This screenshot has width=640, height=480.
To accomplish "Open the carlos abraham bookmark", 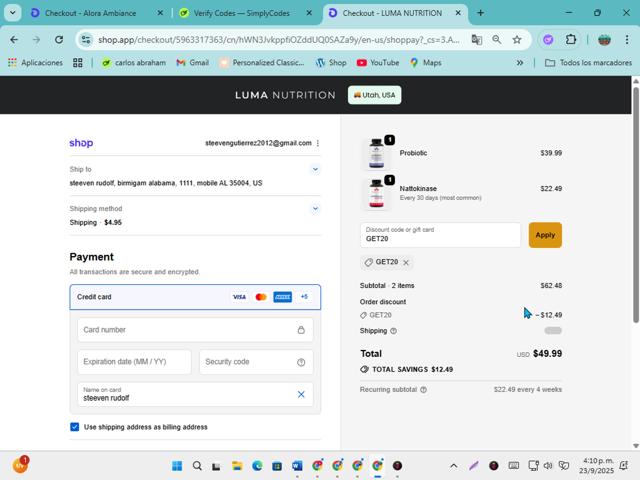I will [134, 62].
